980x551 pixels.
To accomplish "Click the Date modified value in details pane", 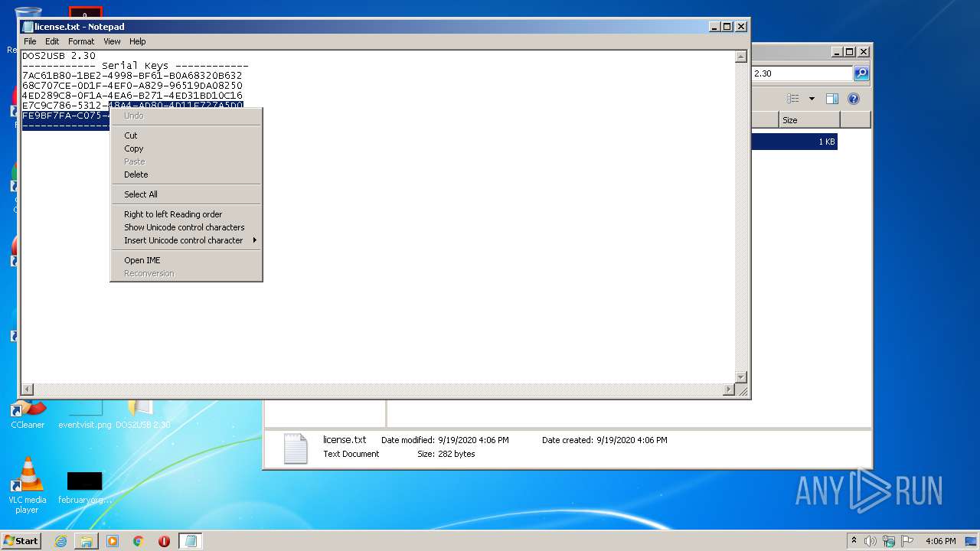I will [x=473, y=441].
